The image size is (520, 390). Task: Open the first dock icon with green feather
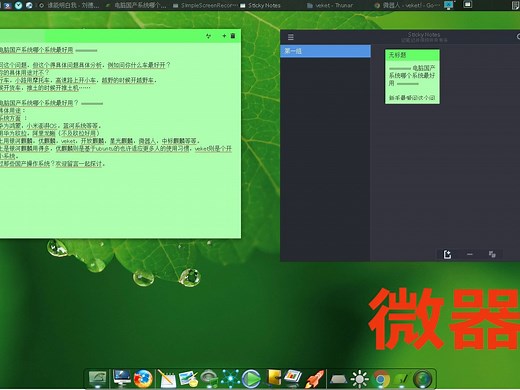[97, 378]
